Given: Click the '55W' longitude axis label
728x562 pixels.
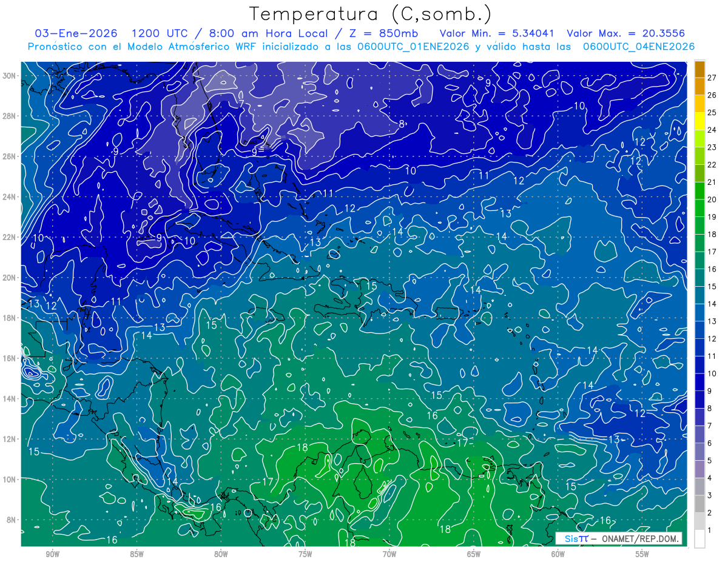Looking at the screenshot, I should pyautogui.click(x=642, y=554).
